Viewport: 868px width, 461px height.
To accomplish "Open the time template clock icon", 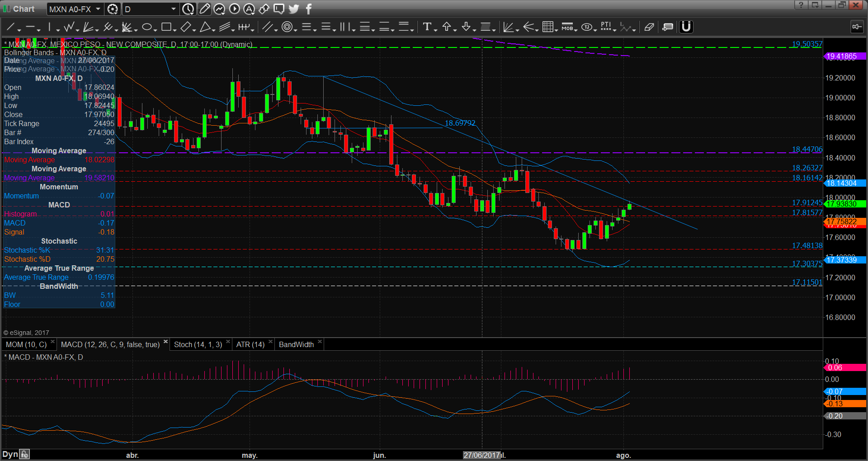I will [188, 9].
